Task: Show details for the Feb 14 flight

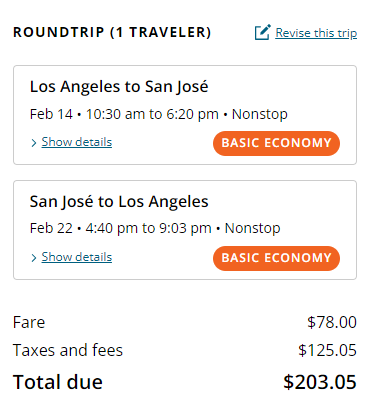Action: click(77, 142)
